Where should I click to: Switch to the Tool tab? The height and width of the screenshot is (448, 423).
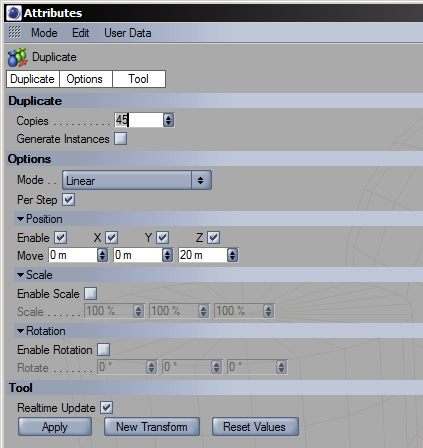pos(139,79)
